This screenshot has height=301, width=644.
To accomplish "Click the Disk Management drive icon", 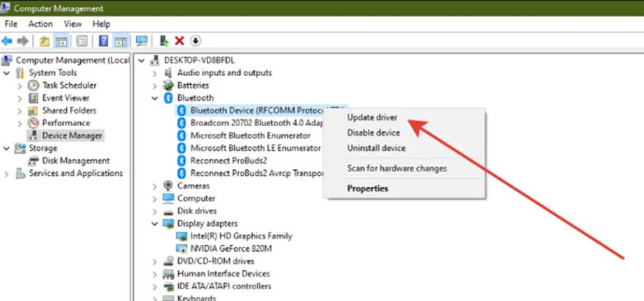I will coord(34,160).
